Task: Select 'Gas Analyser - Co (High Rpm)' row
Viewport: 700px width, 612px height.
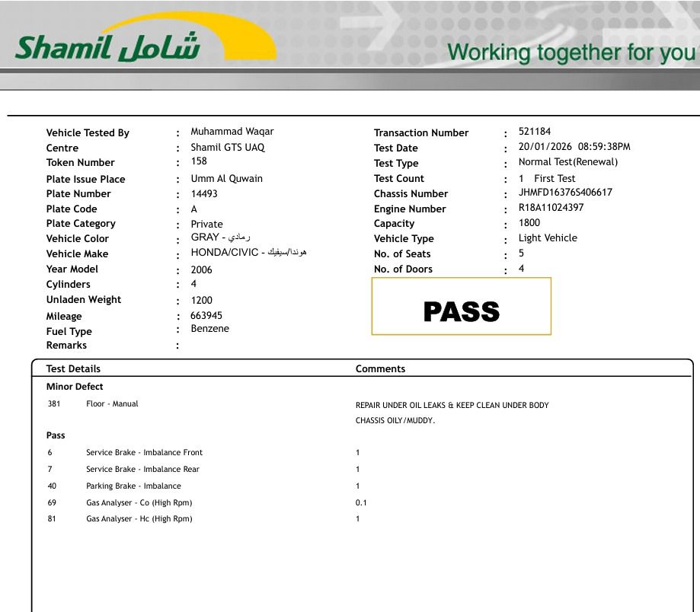Action: 139,502
